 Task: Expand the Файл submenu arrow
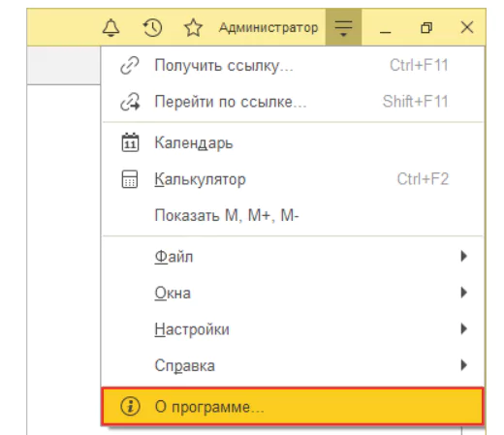click(464, 256)
